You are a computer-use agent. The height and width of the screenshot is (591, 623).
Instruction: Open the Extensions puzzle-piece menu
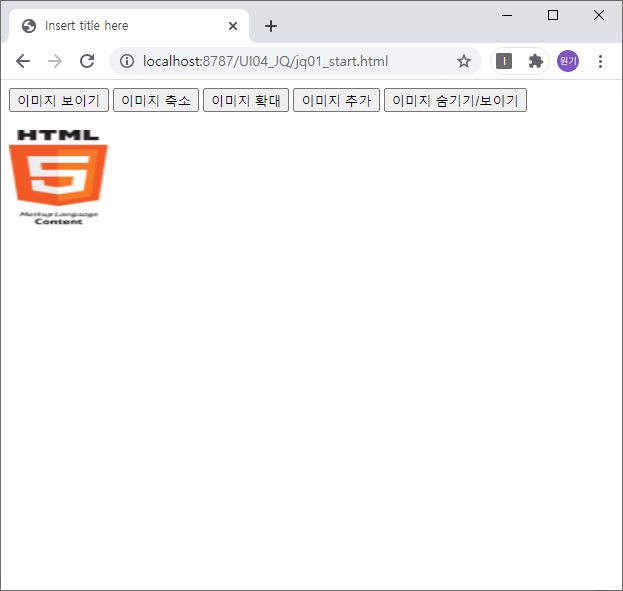(535, 61)
